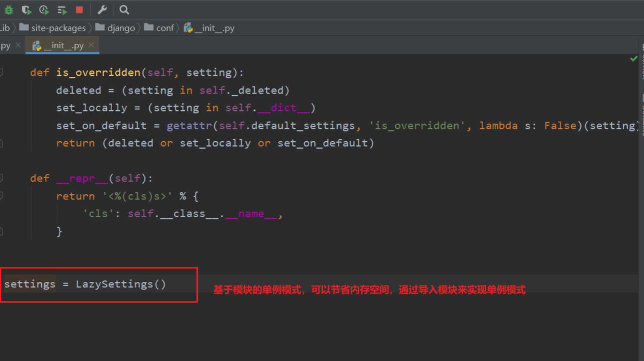Select django folder in breadcrumb
644x361 pixels.
[115, 28]
